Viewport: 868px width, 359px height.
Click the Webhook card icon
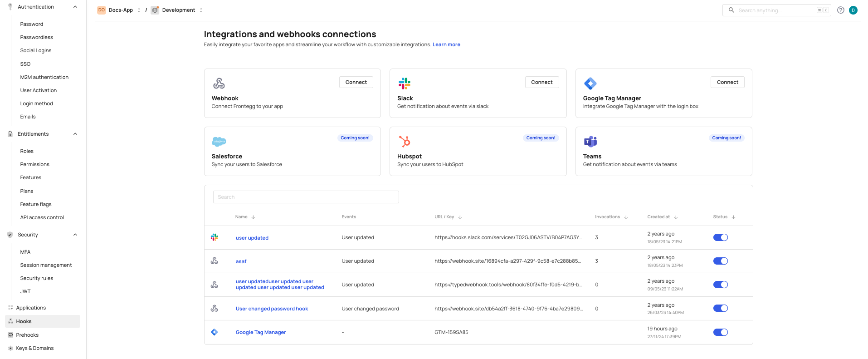[219, 84]
